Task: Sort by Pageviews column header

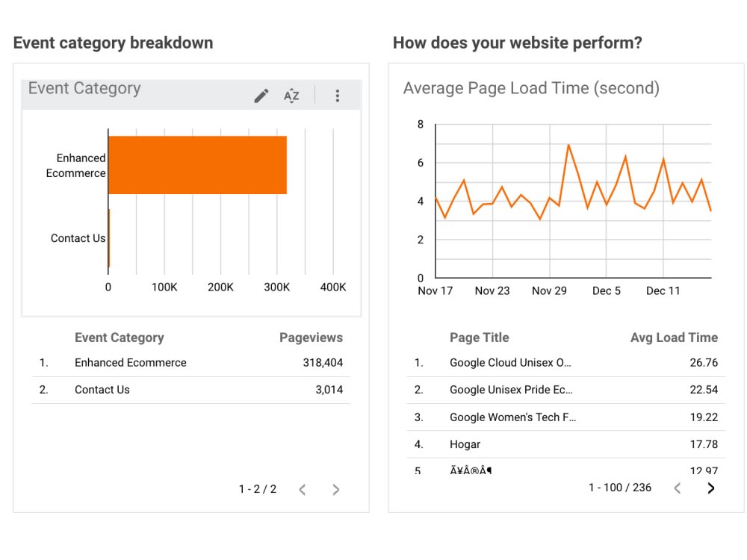Action: point(311,337)
